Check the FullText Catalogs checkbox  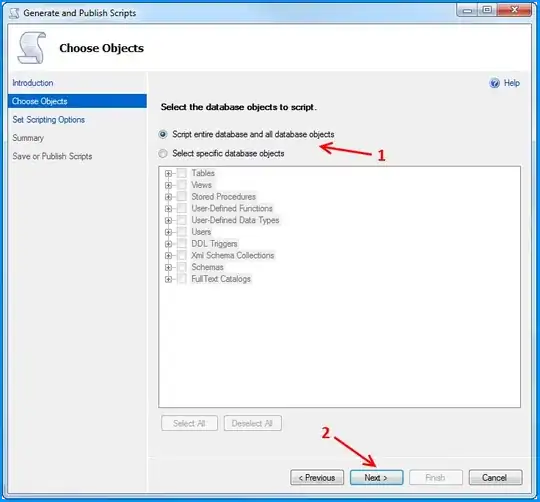pyautogui.click(x=182, y=279)
